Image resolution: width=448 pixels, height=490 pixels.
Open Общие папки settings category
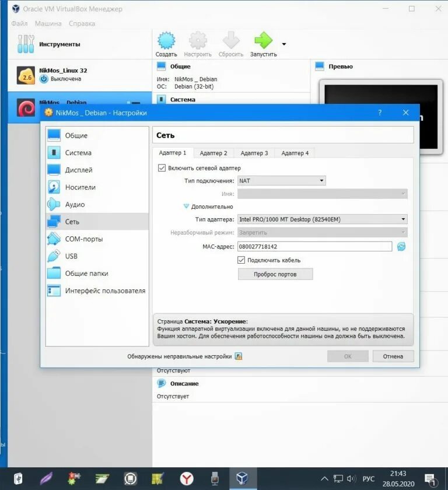97,273
